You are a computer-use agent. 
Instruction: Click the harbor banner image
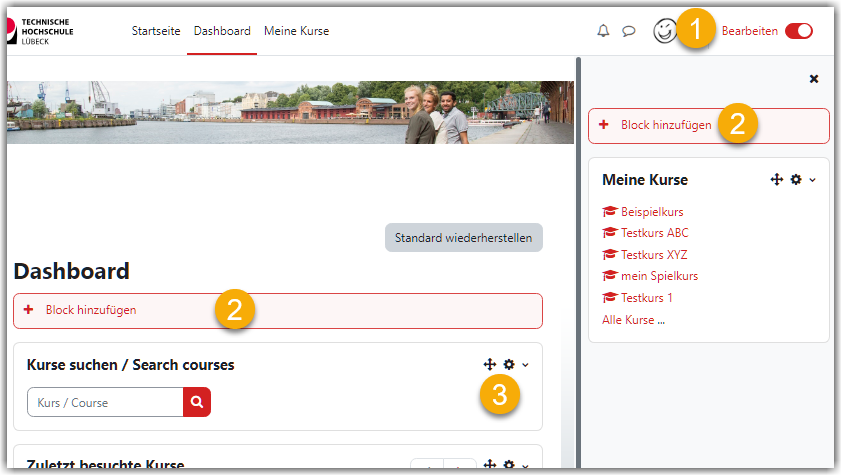(290, 112)
